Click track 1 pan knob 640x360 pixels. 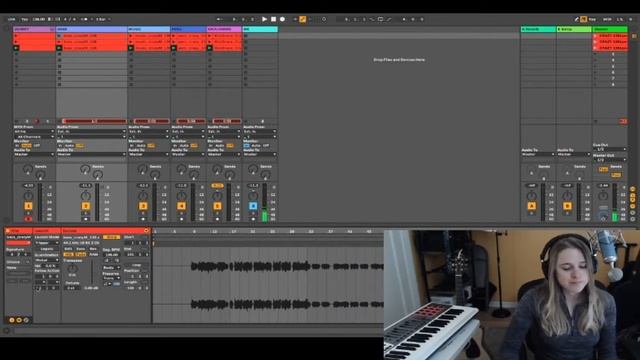28,196
